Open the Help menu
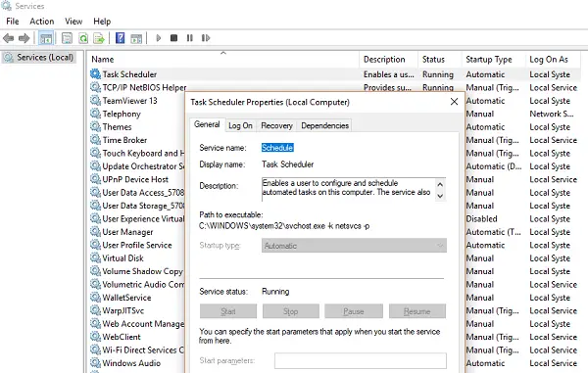588x373 pixels. [x=102, y=22]
